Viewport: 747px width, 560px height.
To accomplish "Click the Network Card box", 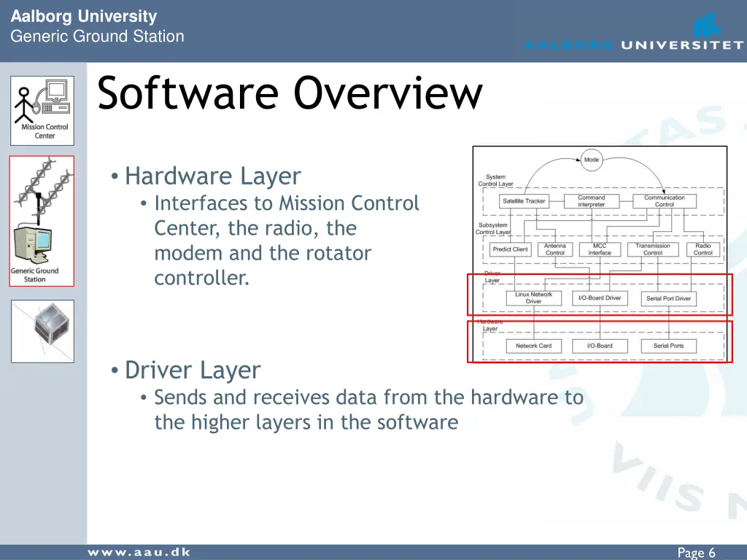I will point(533,346).
